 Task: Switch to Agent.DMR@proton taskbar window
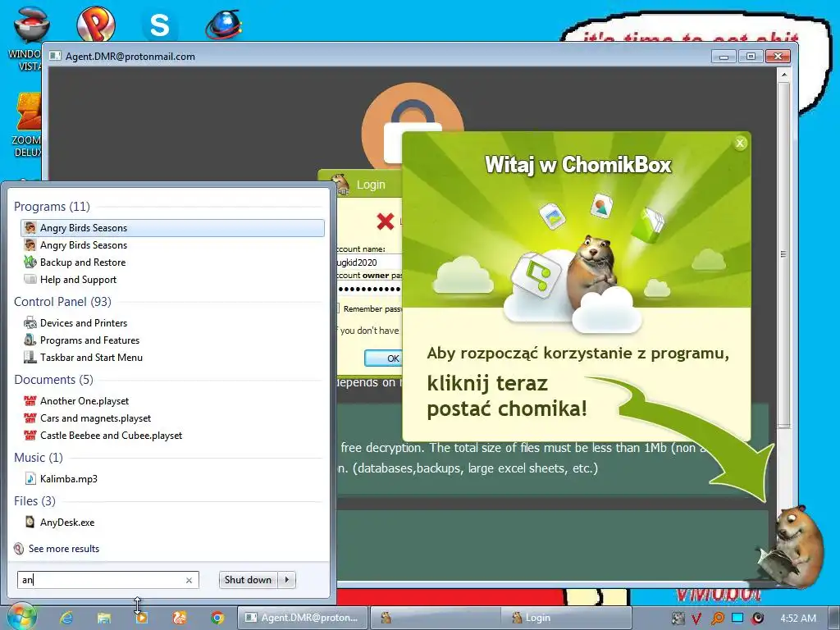302,618
